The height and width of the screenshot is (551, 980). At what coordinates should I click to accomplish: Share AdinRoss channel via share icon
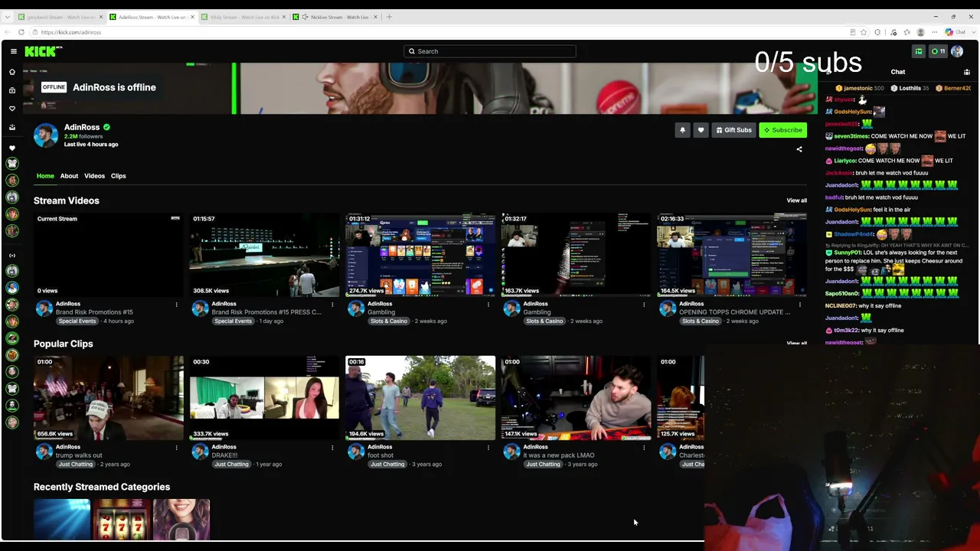(x=799, y=149)
